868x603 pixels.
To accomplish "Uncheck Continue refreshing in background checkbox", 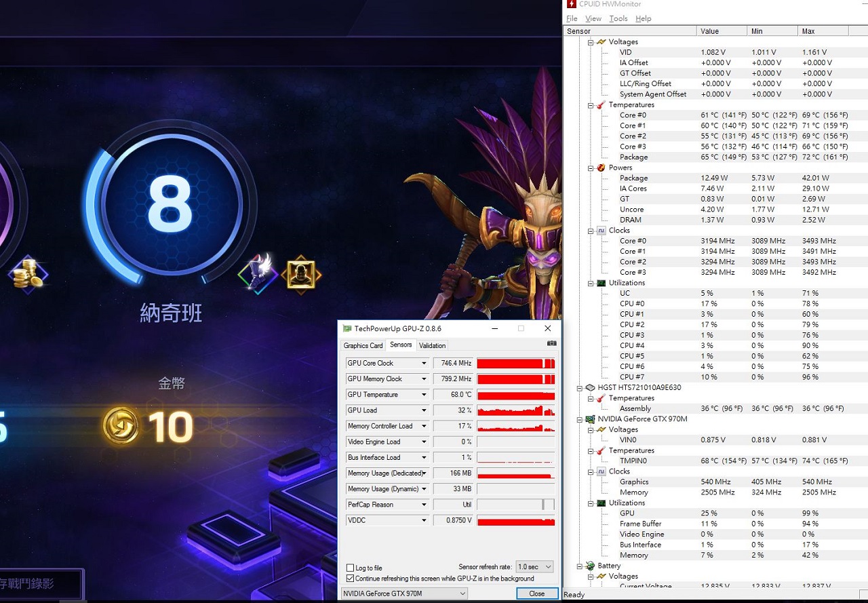I will 350,579.
